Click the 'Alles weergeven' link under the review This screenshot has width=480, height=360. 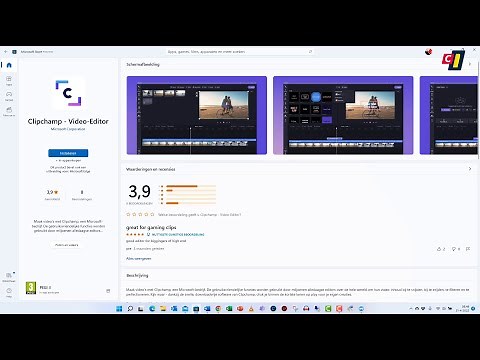click(138, 259)
